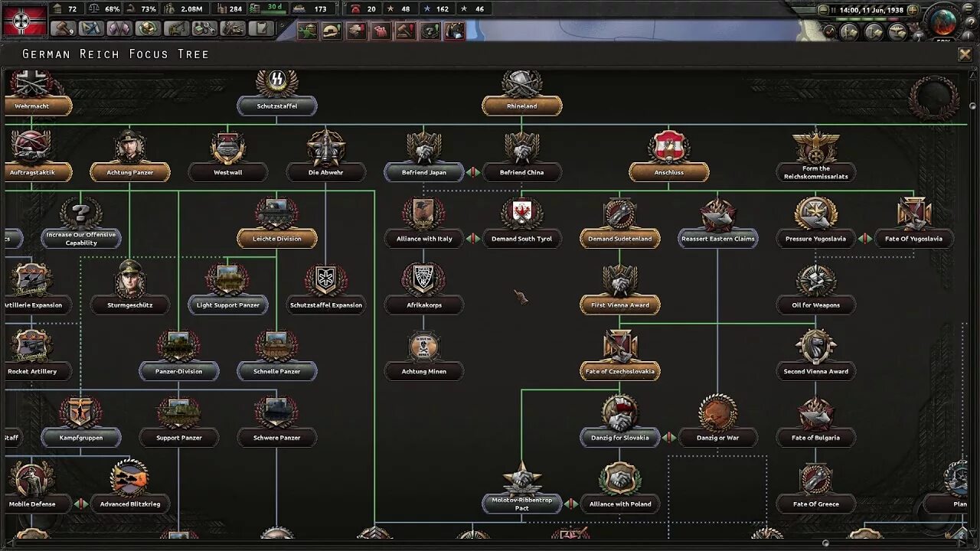Select the Oil for Weapons focus

coord(816,305)
